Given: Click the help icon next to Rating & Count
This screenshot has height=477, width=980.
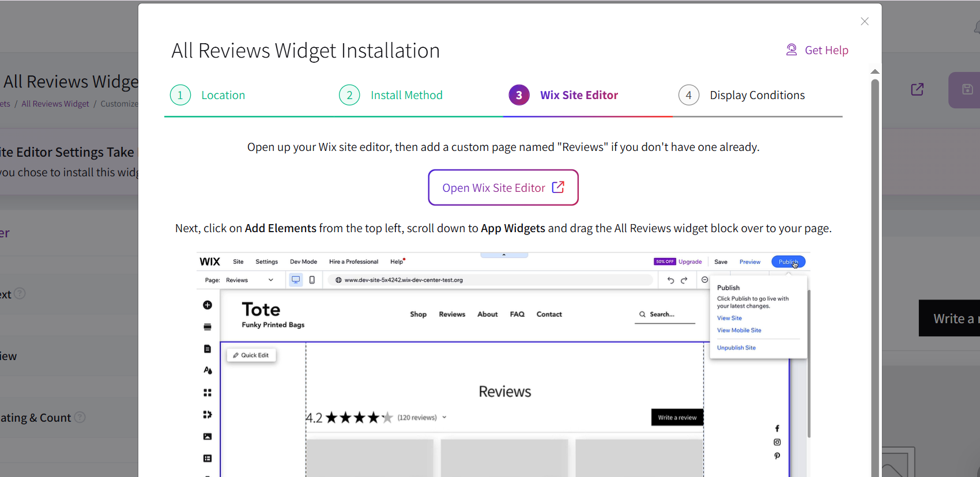Looking at the screenshot, I should (80, 417).
